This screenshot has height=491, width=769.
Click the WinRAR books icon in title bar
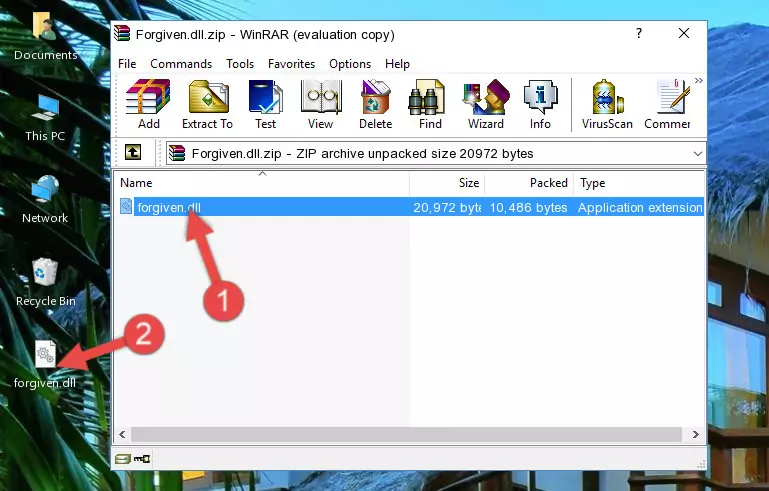coord(122,33)
